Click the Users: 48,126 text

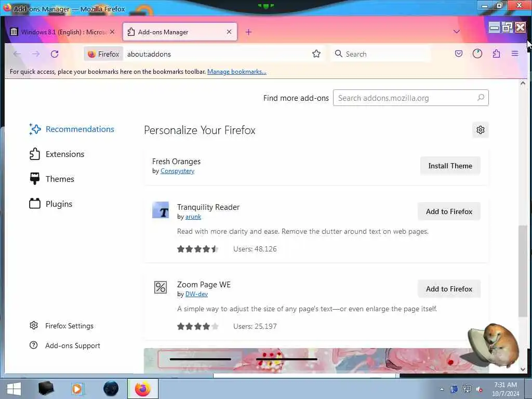(x=255, y=249)
